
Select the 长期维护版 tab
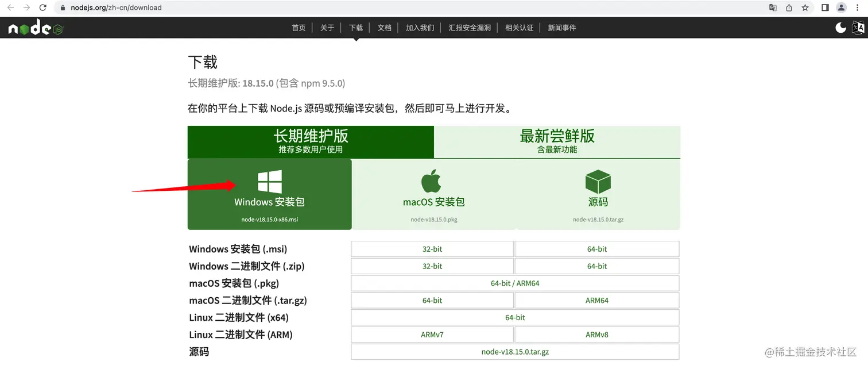click(311, 142)
